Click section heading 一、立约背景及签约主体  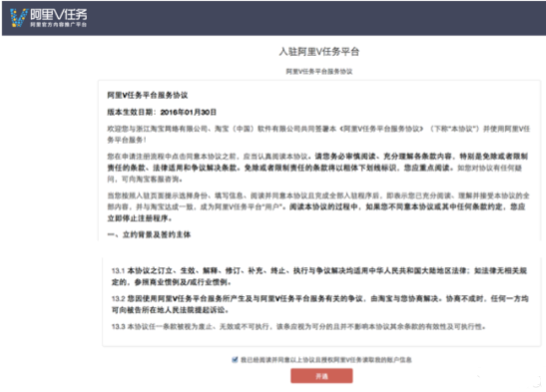coord(149,234)
